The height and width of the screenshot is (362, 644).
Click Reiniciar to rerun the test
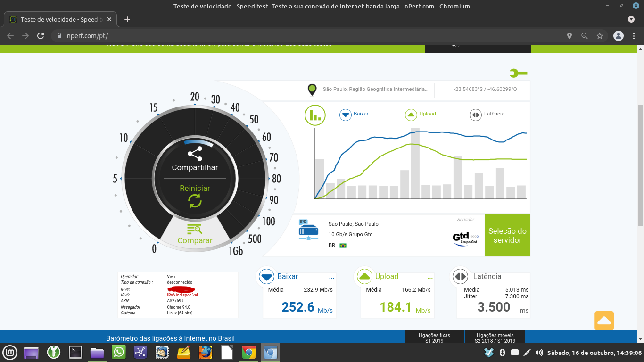pos(195,188)
